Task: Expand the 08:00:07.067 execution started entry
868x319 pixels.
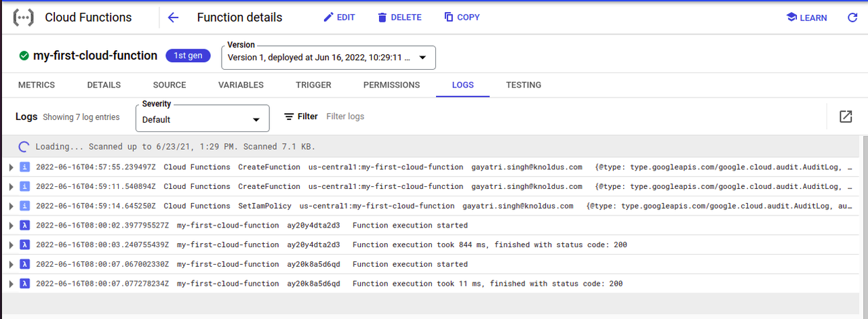Action: tap(11, 264)
